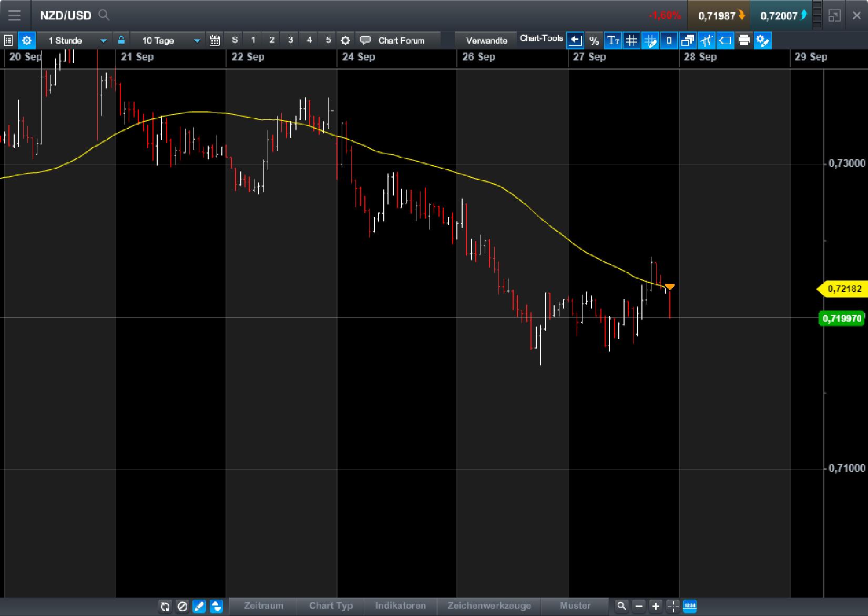868x616 pixels.
Task: Toggle the crosshair grid icon
Action: click(x=631, y=40)
